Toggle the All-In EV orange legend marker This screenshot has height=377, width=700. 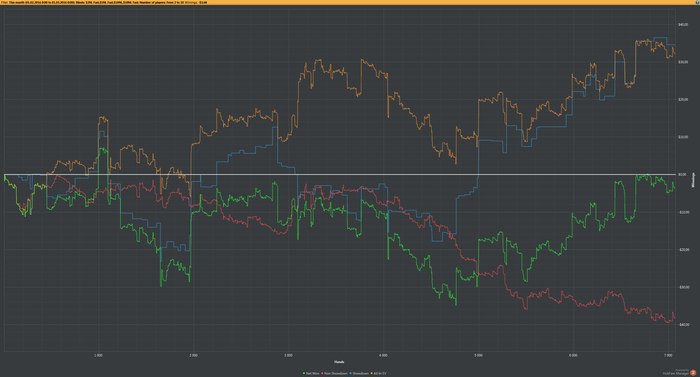(x=371, y=373)
